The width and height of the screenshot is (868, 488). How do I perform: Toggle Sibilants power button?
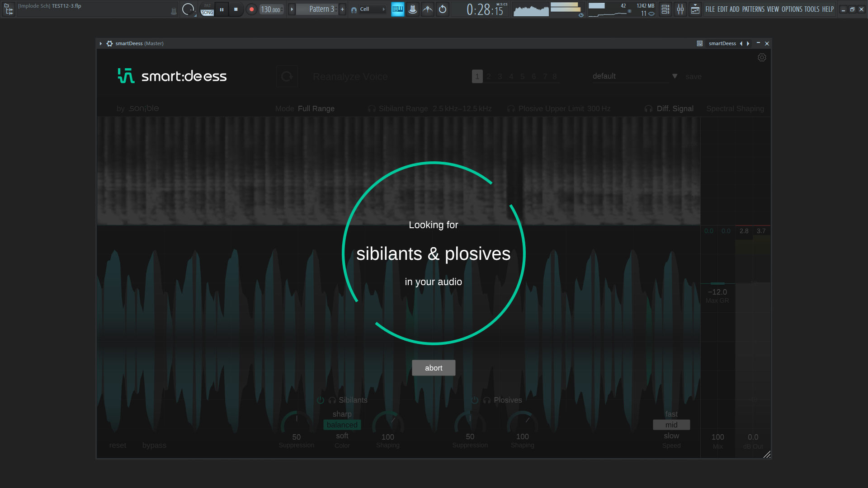tap(321, 400)
